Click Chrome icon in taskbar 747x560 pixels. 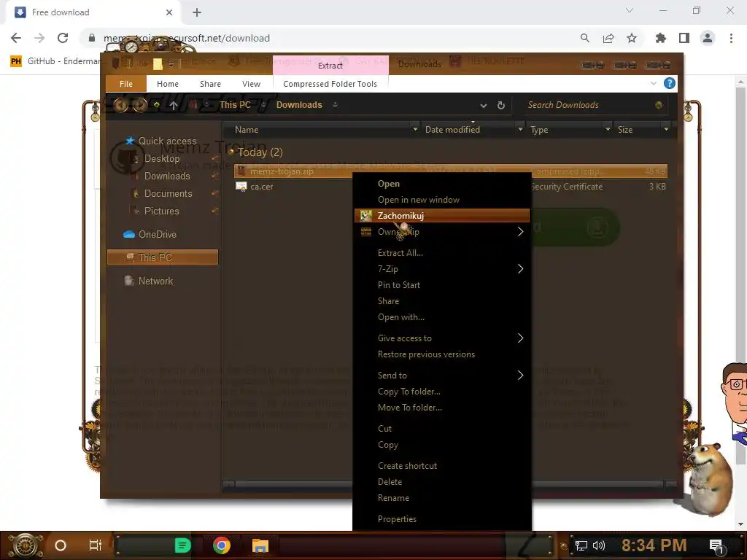[x=222, y=545]
